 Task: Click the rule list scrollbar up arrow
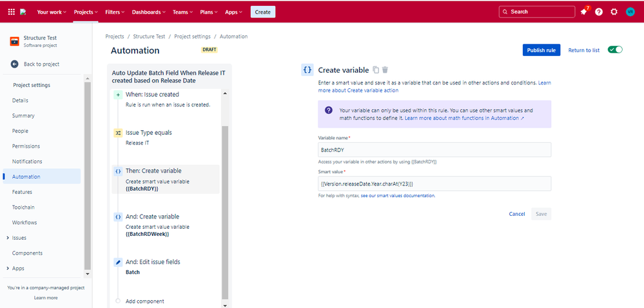[x=225, y=93]
